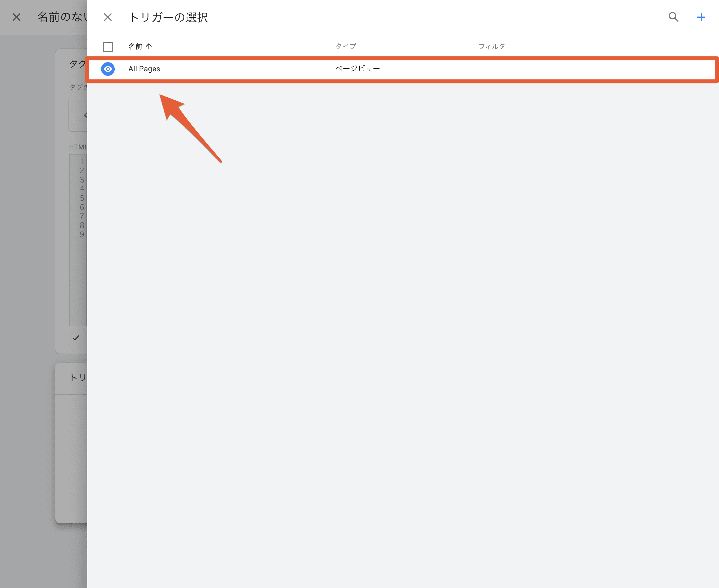Click the blue plus icon to add trigger
Image resolution: width=719 pixels, height=588 pixels.
click(x=701, y=17)
